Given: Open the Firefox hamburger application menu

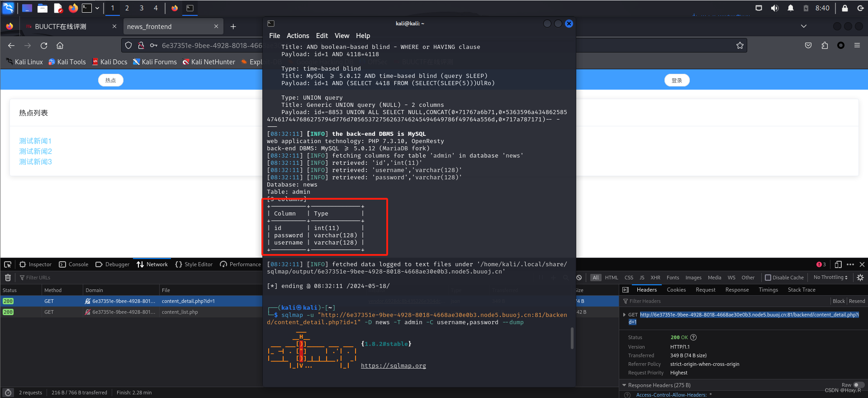Looking at the screenshot, I should (857, 45).
